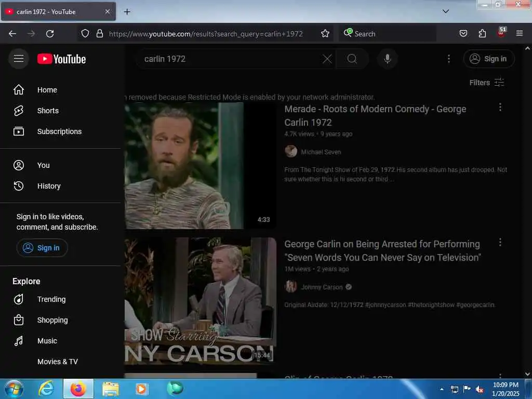
Task: Play the George Carlin 4:33 video thumbnail
Action: pos(200,166)
